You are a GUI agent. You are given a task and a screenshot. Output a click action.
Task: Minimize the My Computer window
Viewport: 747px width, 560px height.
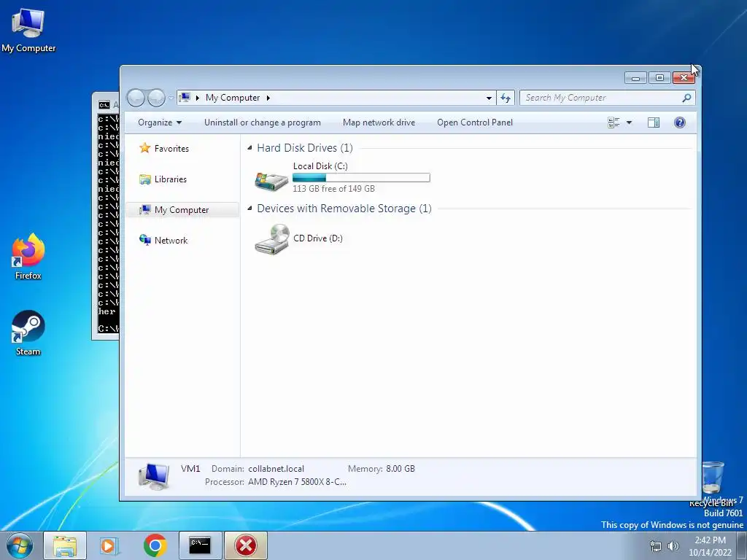coord(635,77)
